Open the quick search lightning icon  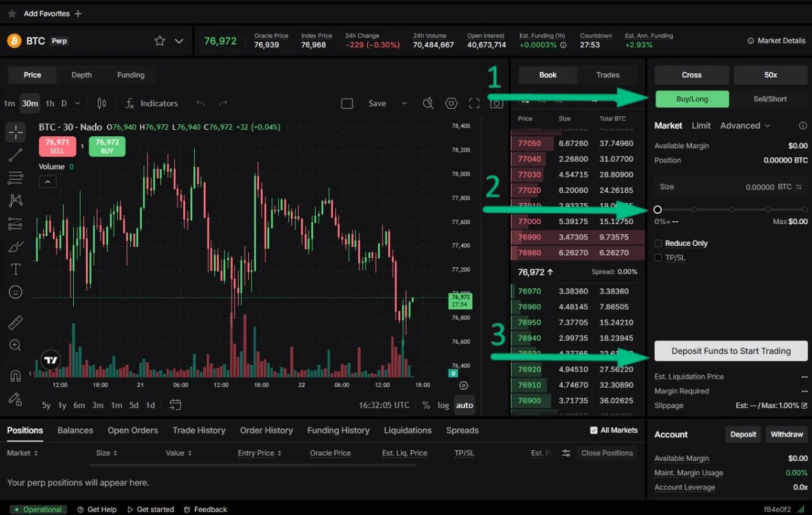[428, 103]
